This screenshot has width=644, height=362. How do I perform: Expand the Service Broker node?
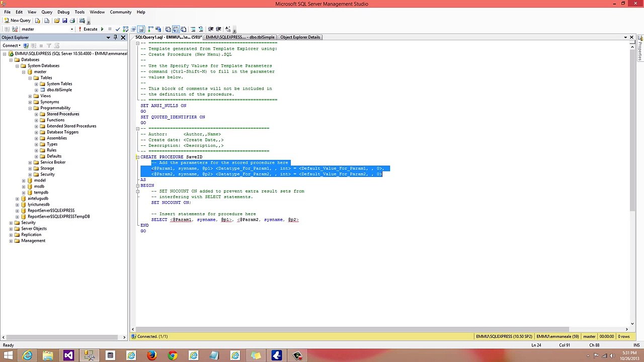click(30, 162)
